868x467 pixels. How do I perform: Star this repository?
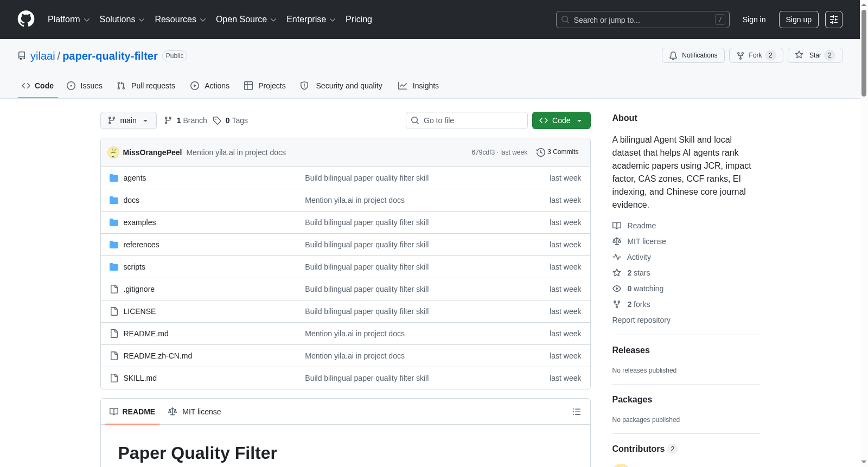click(x=815, y=55)
